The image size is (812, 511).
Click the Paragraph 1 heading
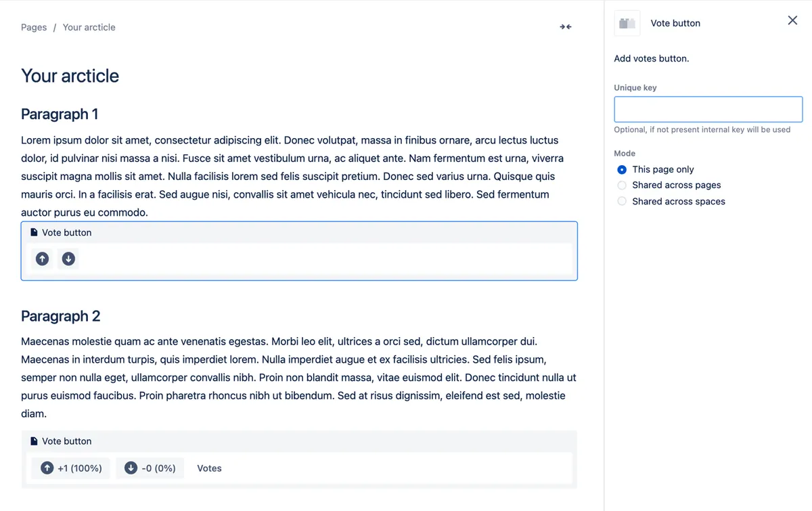60,114
